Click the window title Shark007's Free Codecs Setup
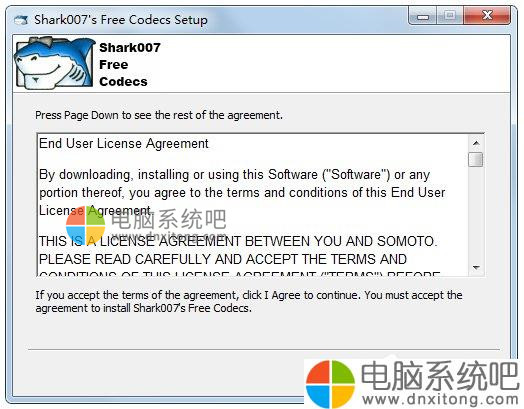Screen dimensions: 524x409 [121, 20]
